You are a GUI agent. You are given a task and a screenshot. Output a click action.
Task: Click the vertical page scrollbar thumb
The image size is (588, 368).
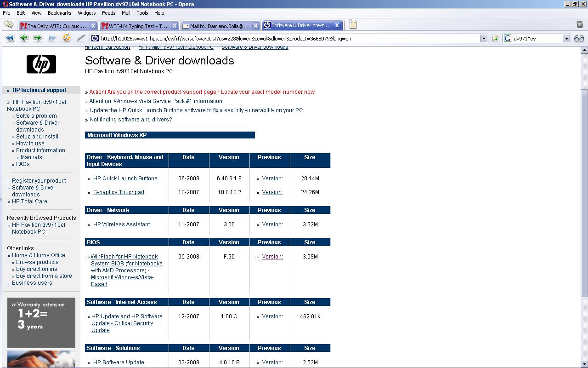[584, 193]
